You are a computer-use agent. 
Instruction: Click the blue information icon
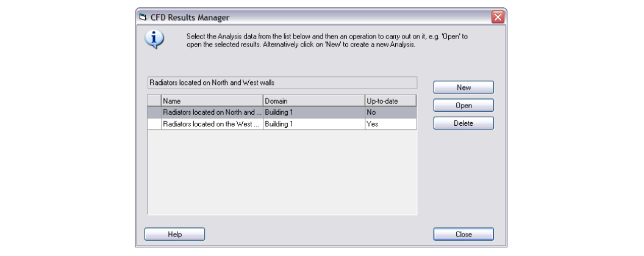click(154, 39)
